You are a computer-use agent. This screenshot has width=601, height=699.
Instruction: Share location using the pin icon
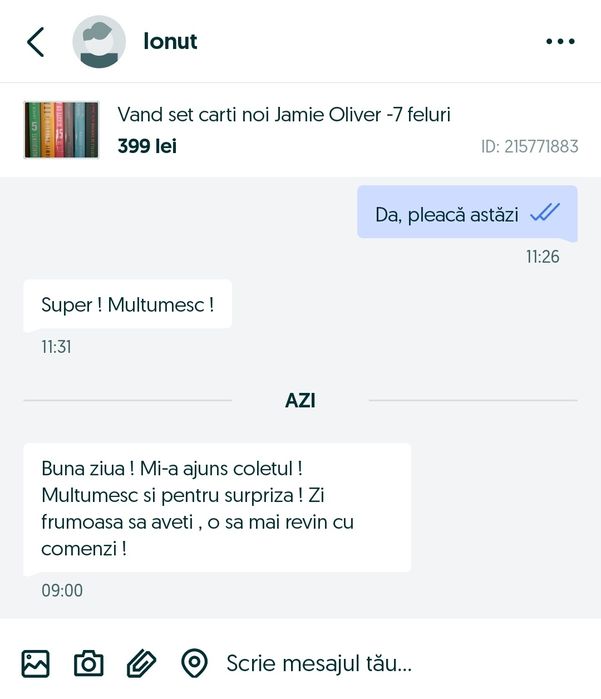[x=194, y=663]
